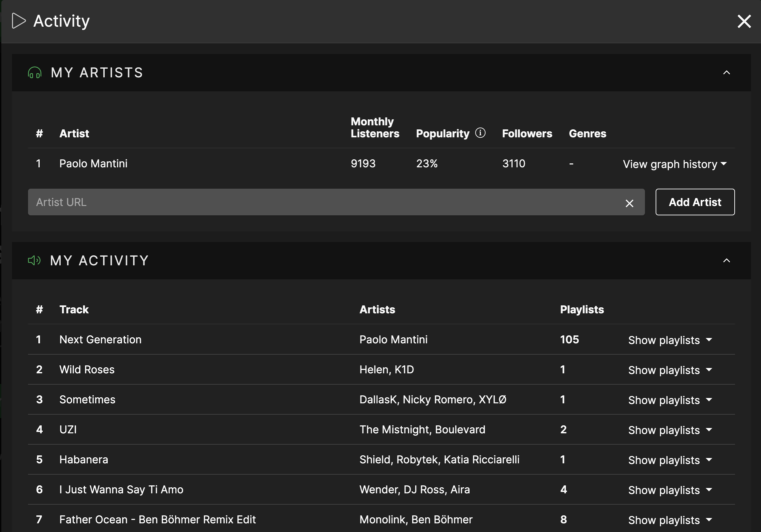Click artist name Paolo Mantini in My Artists
Screen dimensions: 761x532
(x=93, y=164)
